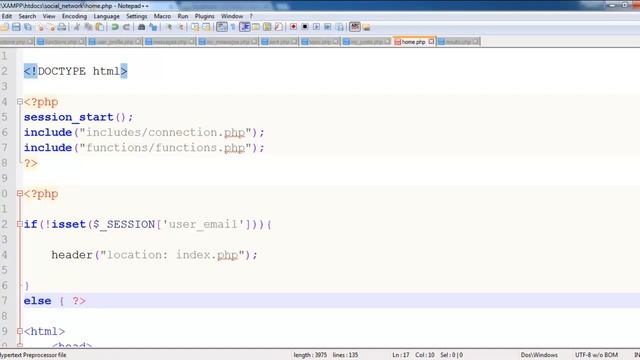Viewport: 640px width, 360px height.
Task: Click the Cut scissors icon
Action: pos(77,27)
